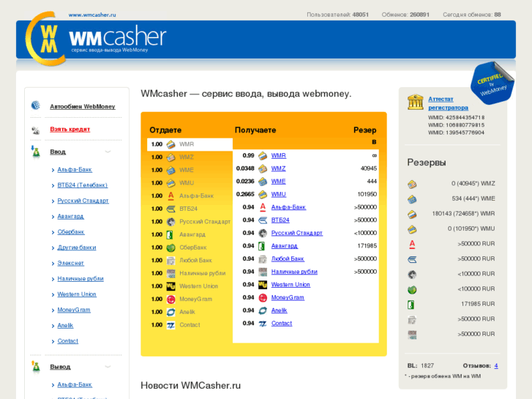Click the Certified by WebMoney badge
The width and height of the screenshot is (532, 399).
point(492,83)
